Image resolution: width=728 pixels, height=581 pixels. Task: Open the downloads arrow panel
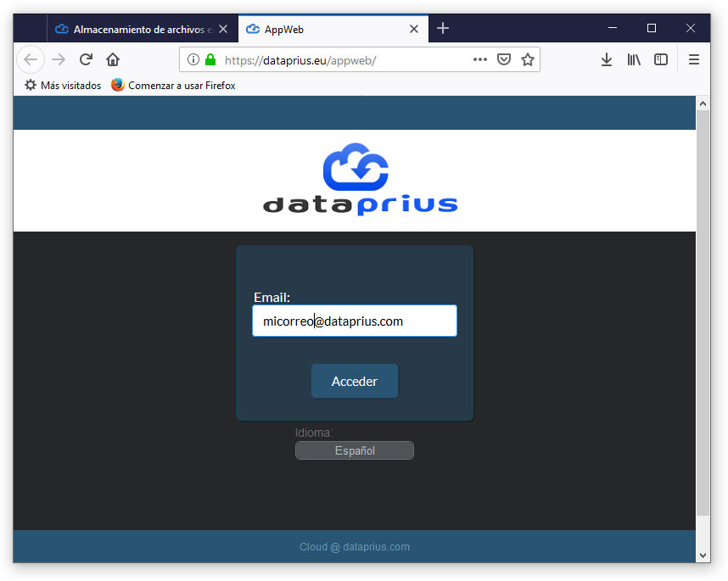[x=607, y=59]
